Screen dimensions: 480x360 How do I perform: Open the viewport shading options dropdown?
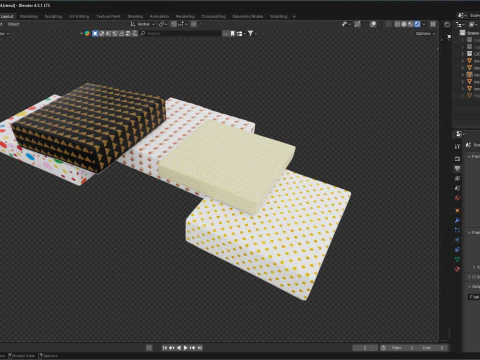coord(424,24)
